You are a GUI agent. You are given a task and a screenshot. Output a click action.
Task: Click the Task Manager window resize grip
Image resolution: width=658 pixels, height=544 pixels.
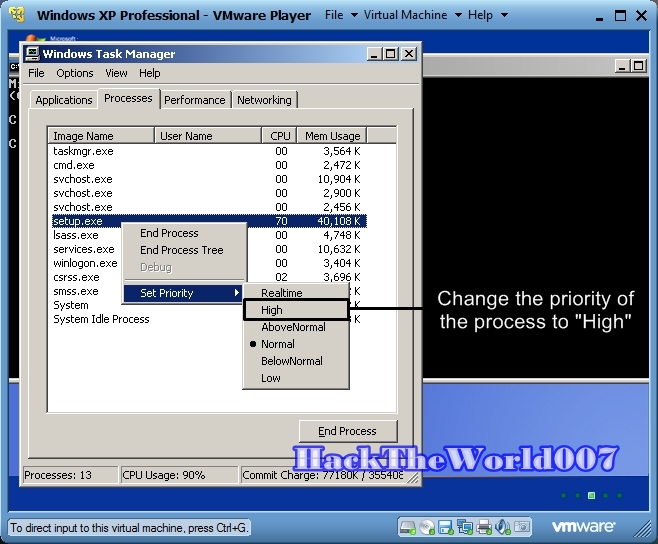[413, 478]
